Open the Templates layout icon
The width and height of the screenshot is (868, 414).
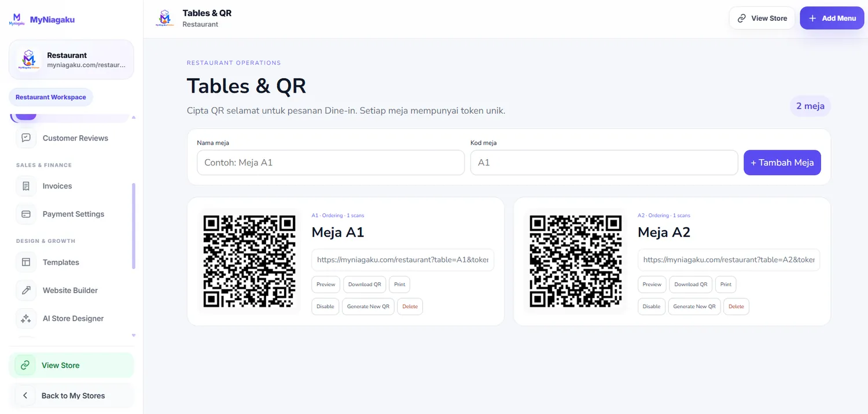click(26, 263)
